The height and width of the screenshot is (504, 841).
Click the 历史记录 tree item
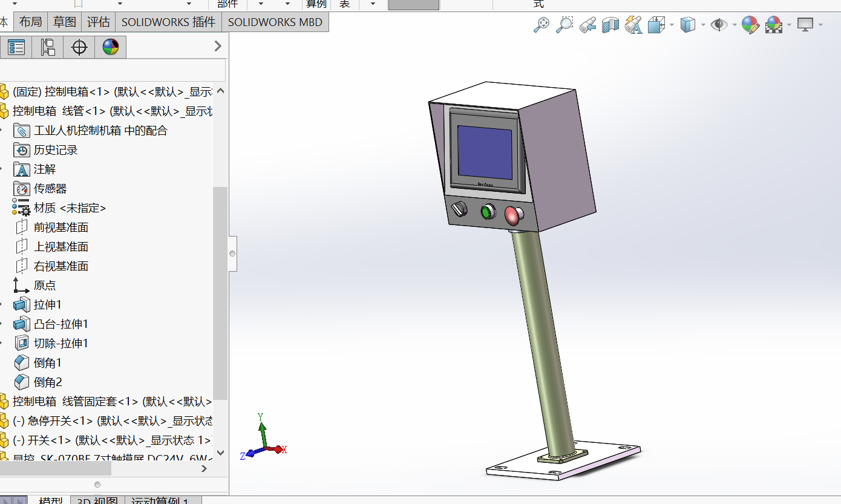56,150
